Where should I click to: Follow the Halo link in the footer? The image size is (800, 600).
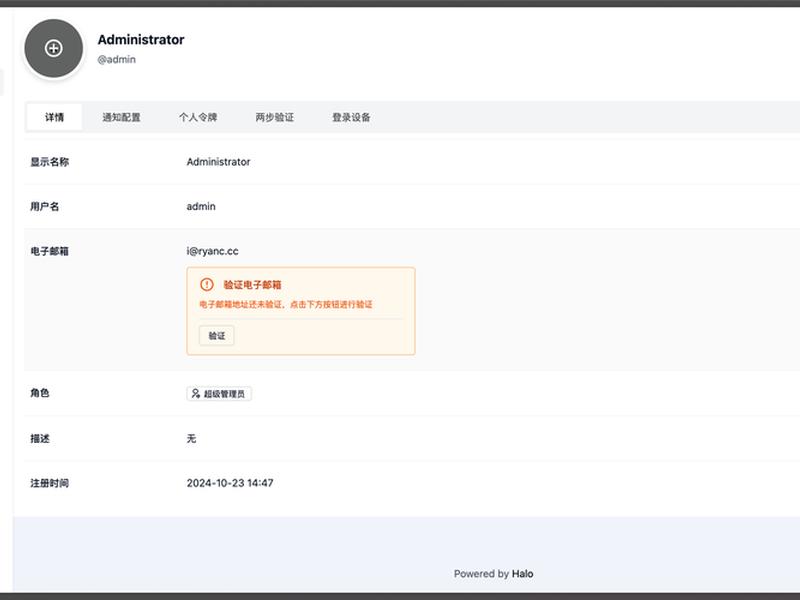[x=522, y=573]
